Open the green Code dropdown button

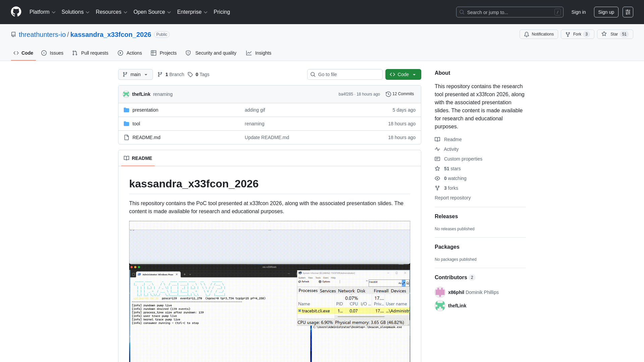coord(403,74)
